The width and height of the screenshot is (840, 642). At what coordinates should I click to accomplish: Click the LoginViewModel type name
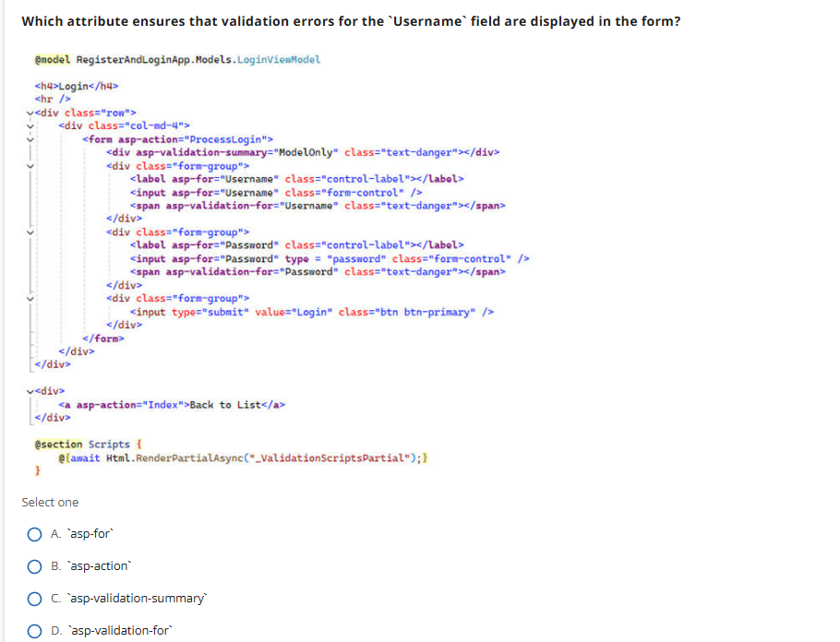click(275, 58)
